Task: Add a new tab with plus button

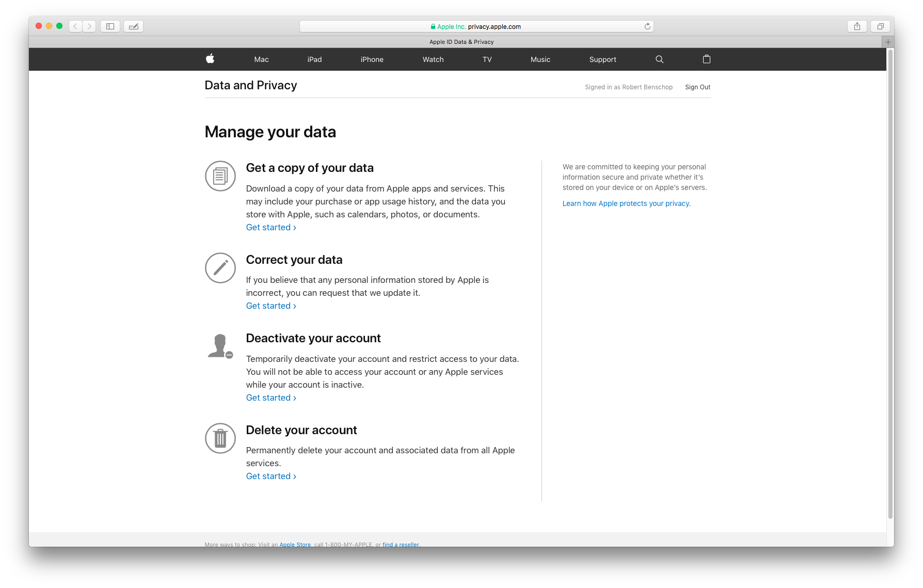Action: click(x=888, y=42)
